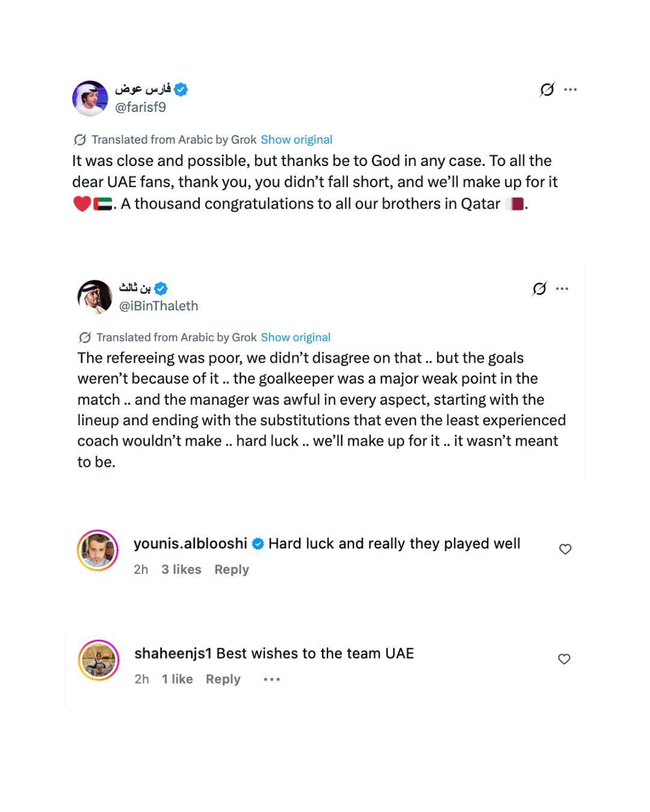View the 1 like on shaheenjs1's comment
Image resolution: width=650 pixels, height=812 pixels.
178,679
